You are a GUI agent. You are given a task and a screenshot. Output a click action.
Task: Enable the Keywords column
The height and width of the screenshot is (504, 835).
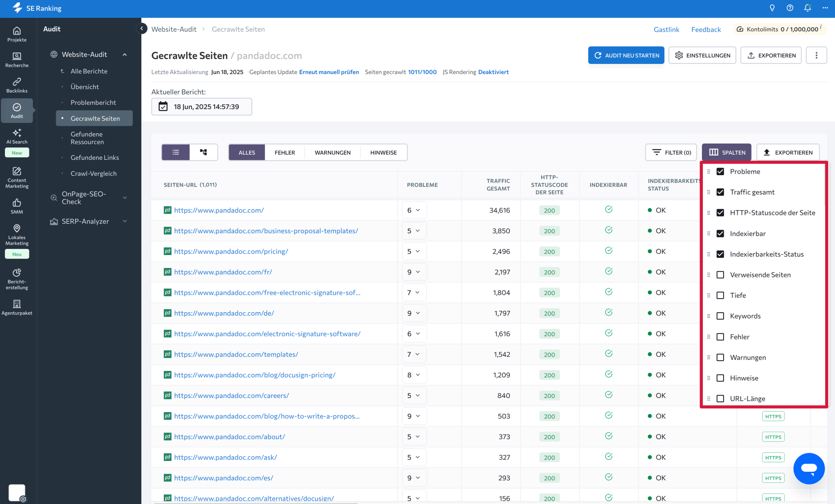point(720,316)
